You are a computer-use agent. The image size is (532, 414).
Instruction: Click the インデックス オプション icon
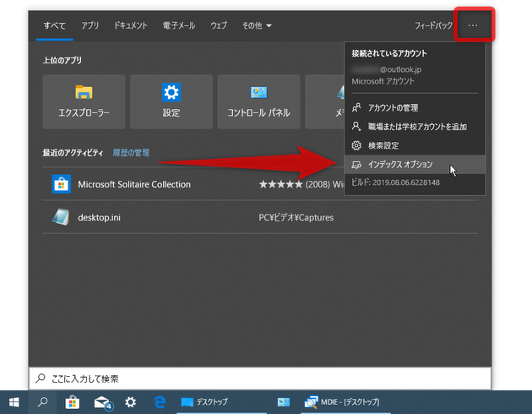pos(356,165)
